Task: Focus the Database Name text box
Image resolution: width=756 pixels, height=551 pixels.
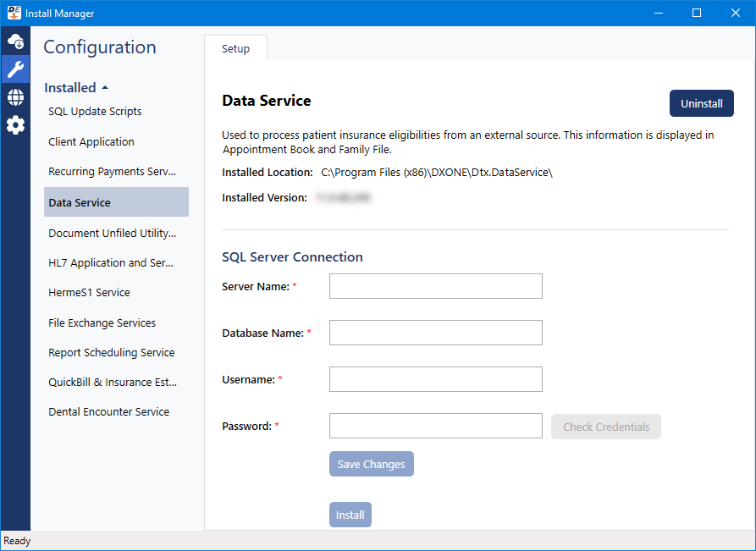Action: 436,333
